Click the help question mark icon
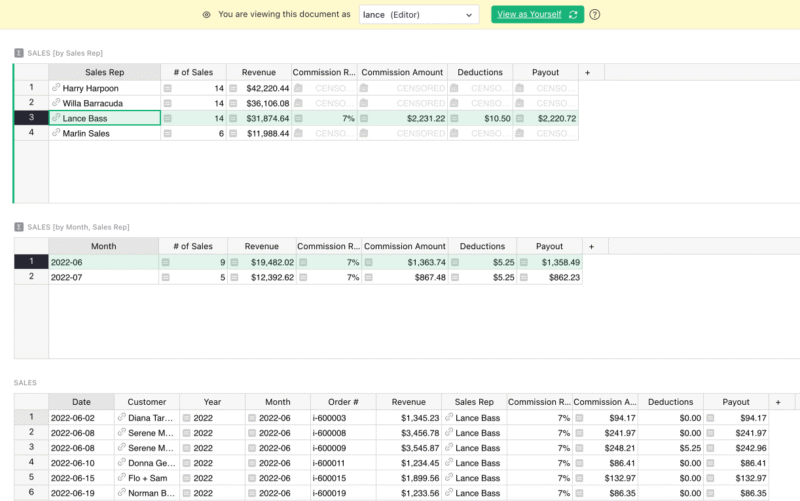This screenshot has width=800, height=501. [x=594, y=14]
